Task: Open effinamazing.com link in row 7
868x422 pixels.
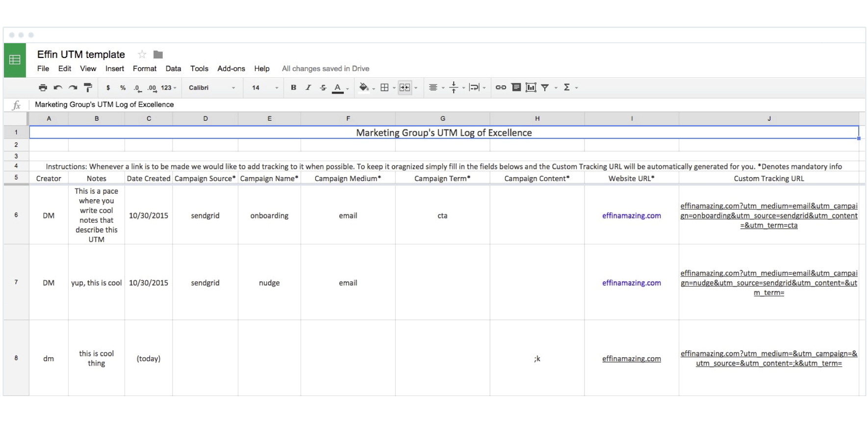Action: pos(632,283)
